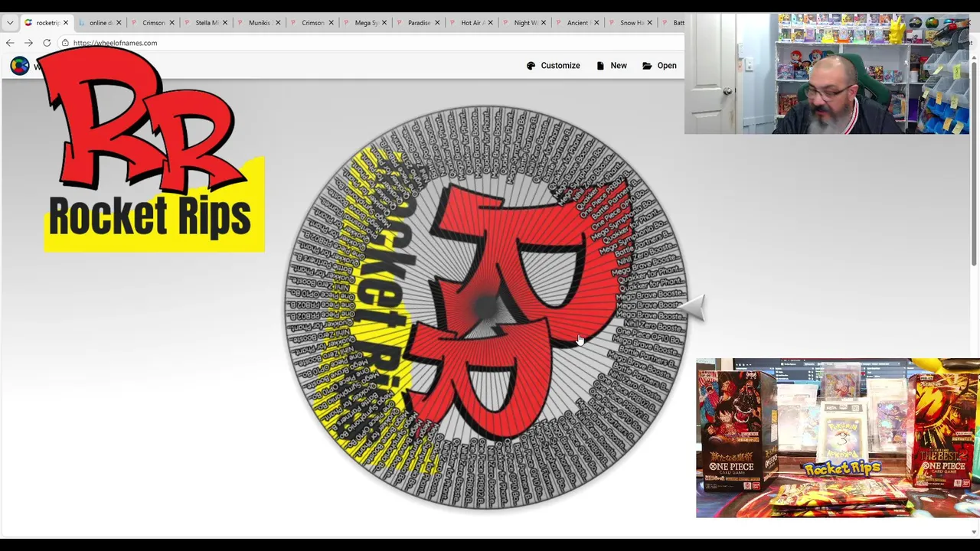Close the Paradise tab
Image resolution: width=980 pixels, height=551 pixels.
pyautogui.click(x=437, y=23)
